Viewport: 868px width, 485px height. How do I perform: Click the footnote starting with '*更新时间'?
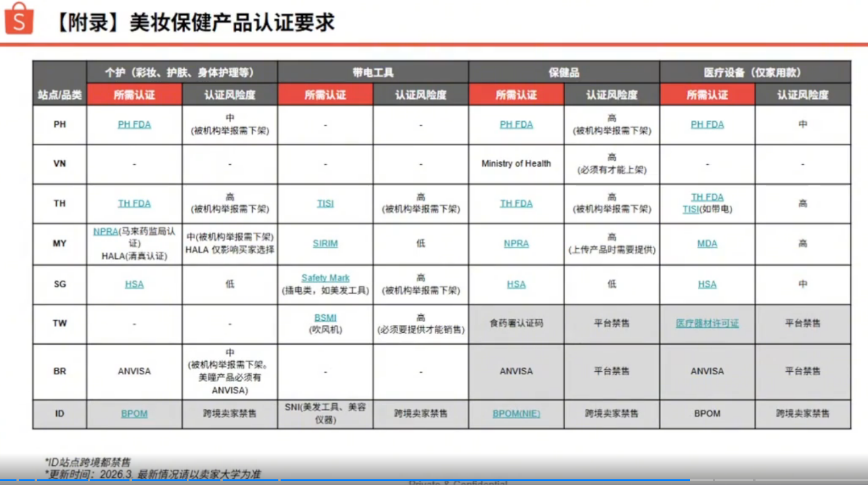(152, 474)
